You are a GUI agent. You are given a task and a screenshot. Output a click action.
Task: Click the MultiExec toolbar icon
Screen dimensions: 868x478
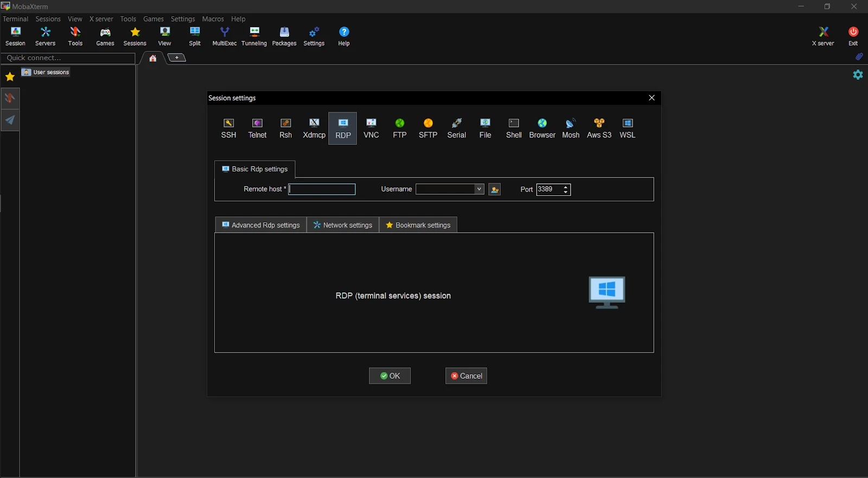click(224, 36)
